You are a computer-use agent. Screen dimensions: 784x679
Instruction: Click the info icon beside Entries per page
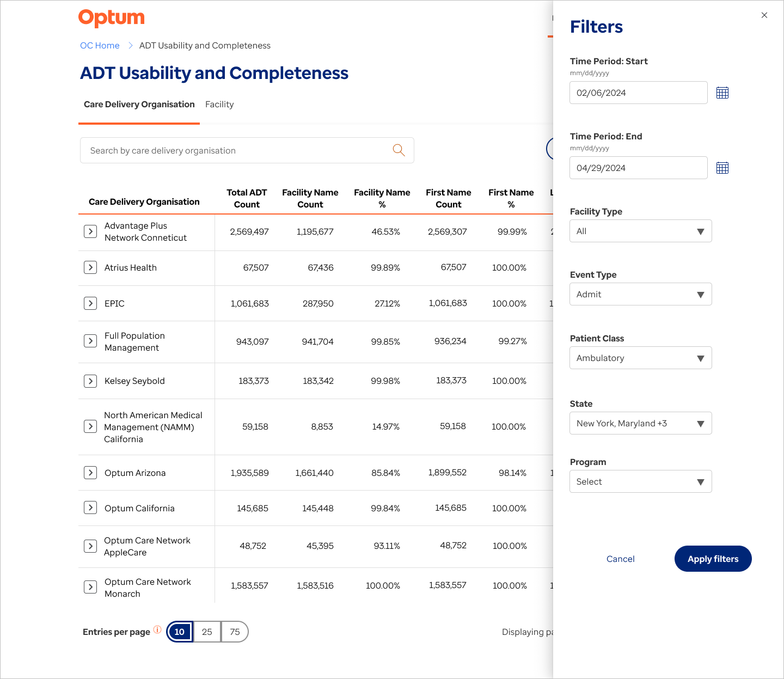(x=157, y=629)
